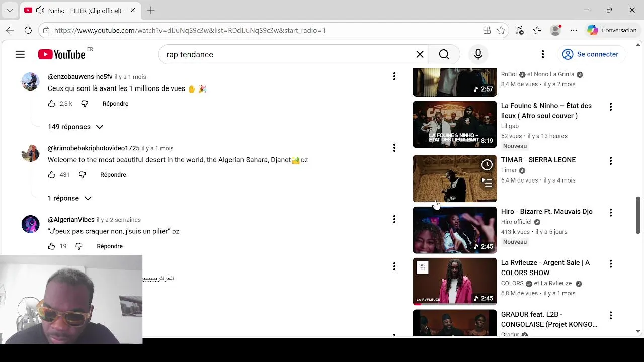Open @krimobebakriphotovideo1725 channel link
This screenshot has width=644, height=362.
[x=94, y=148]
